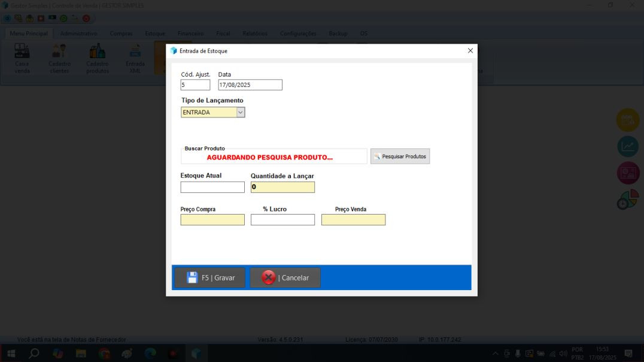Focus the Quantidade a Lançar field

(x=282, y=187)
